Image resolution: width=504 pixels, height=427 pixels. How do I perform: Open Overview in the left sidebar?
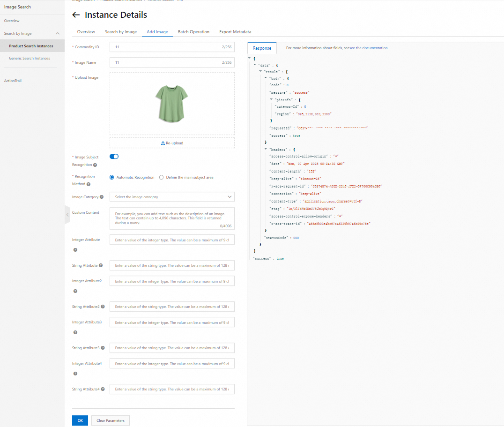12,21
